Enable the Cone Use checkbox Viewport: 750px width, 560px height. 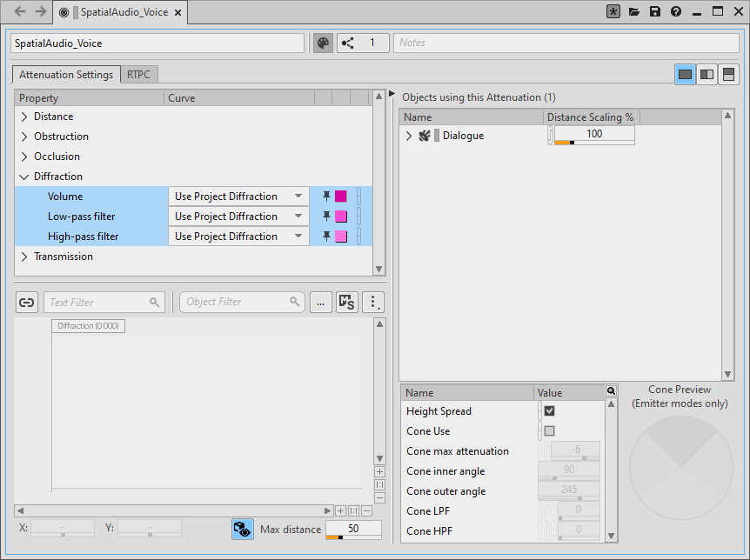(x=549, y=431)
